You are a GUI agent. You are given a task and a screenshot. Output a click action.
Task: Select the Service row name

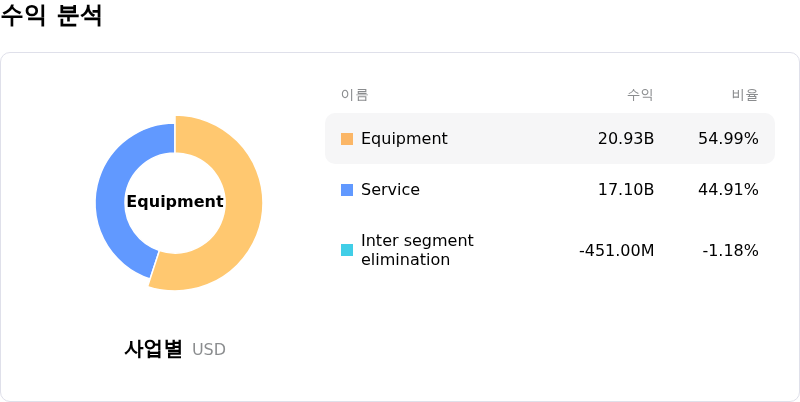click(x=390, y=190)
